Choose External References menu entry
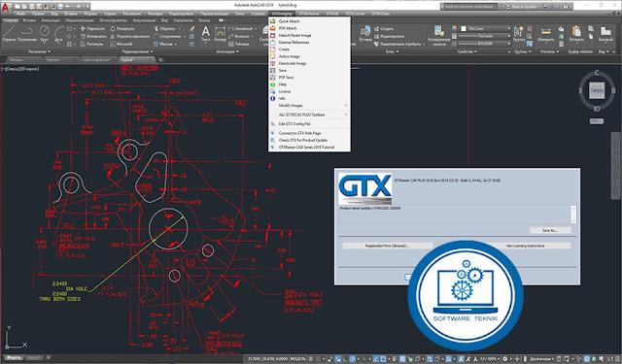The width and height of the screenshot is (622, 364). 309,43
